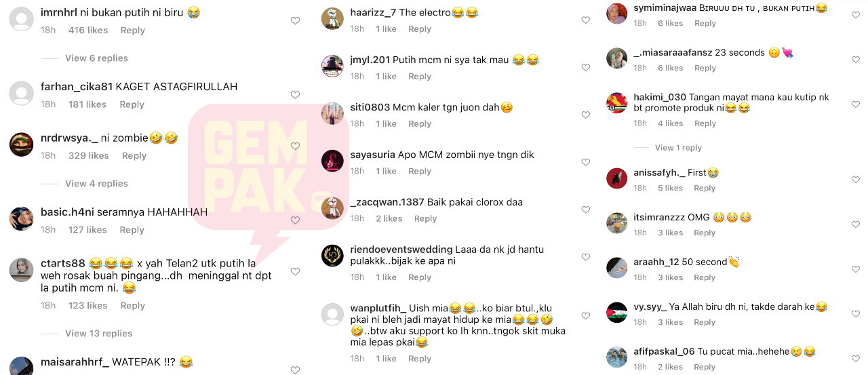
Task: Expand View 13 replies under ctarts88
Action: pyautogui.click(x=99, y=334)
